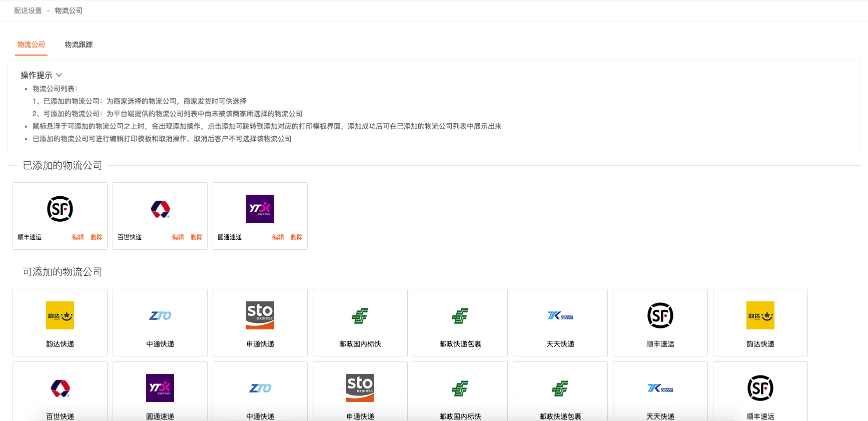Click 编辑 on the 顺丰速运 card
Screen dimensions: 868x421
tap(78, 237)
